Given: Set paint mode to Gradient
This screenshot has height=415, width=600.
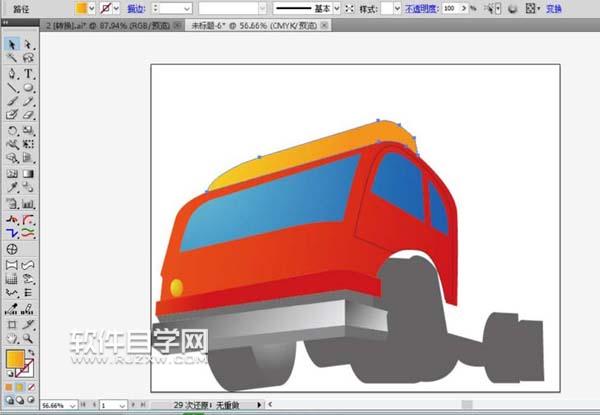Looking at the screenshot, I should 20,387.
